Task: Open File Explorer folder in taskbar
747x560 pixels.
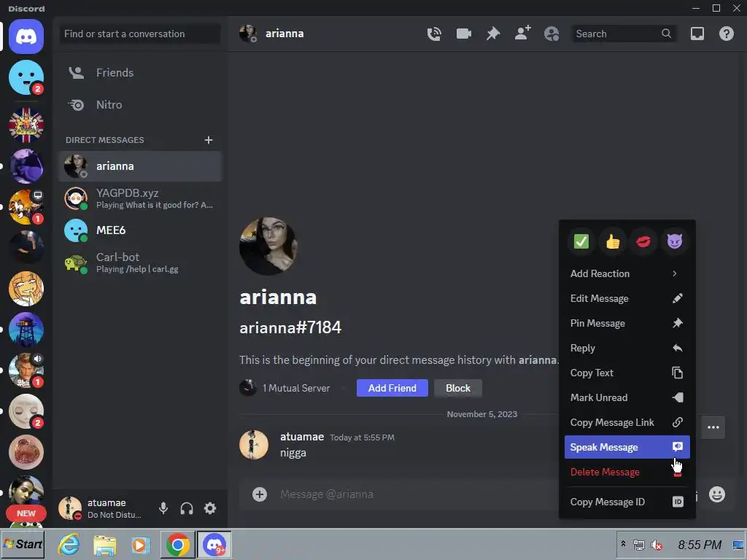Action: pos(105,545)
